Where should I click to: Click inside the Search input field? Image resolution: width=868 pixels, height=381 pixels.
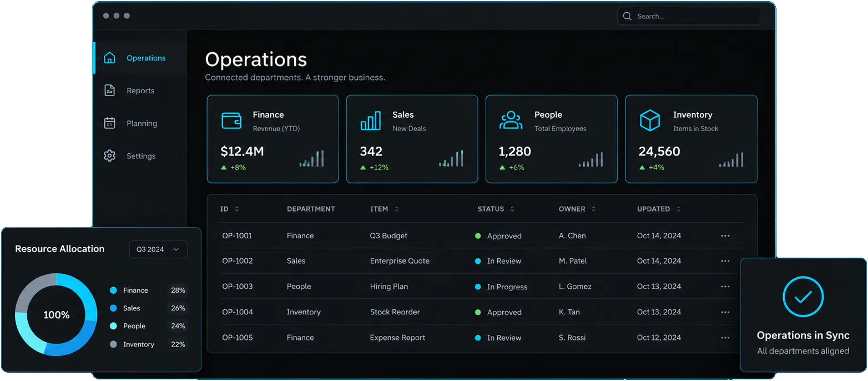(x=689, y=16)
